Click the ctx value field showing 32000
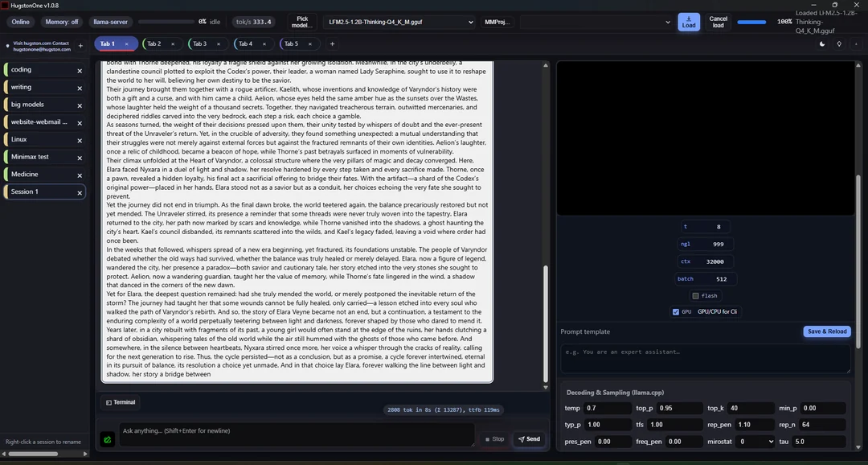 tap(715, 261)
